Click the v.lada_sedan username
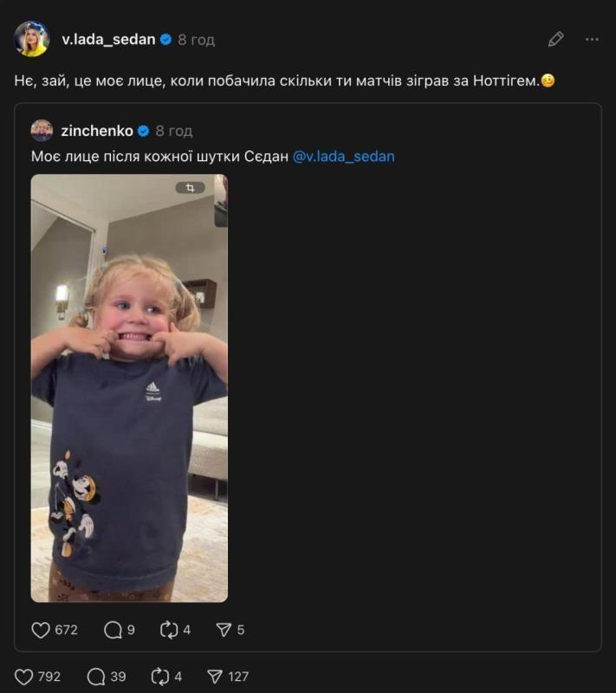Screen dimensions: 616x693 tap(108, 39)
